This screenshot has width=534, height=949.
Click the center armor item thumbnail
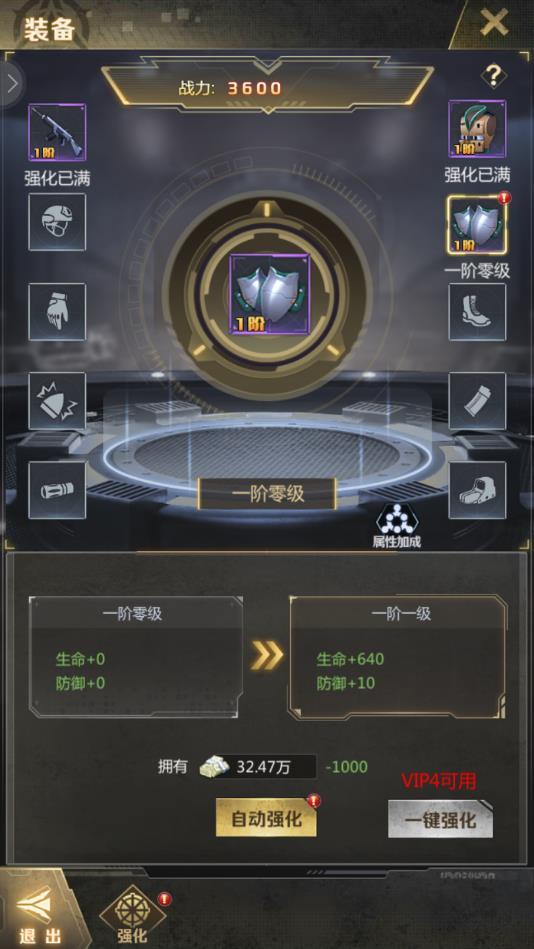tap(269, 294)
